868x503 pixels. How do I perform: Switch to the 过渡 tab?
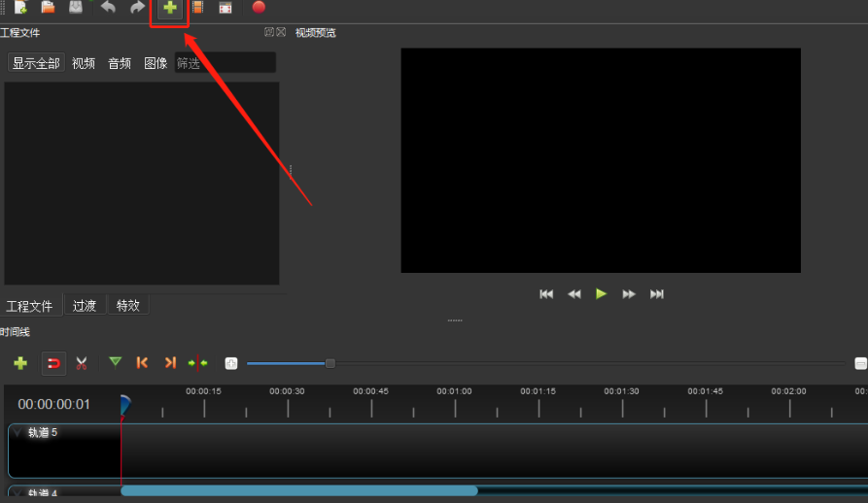coord(85,305)
